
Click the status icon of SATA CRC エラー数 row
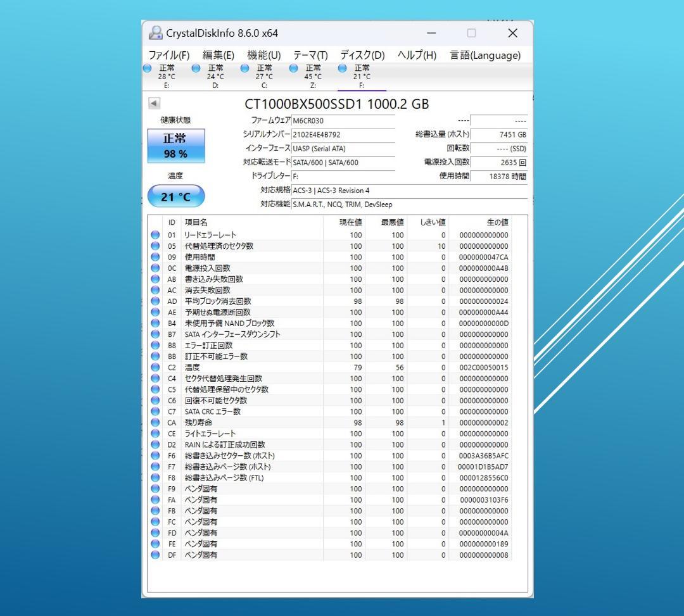click(x=155, y=411)
